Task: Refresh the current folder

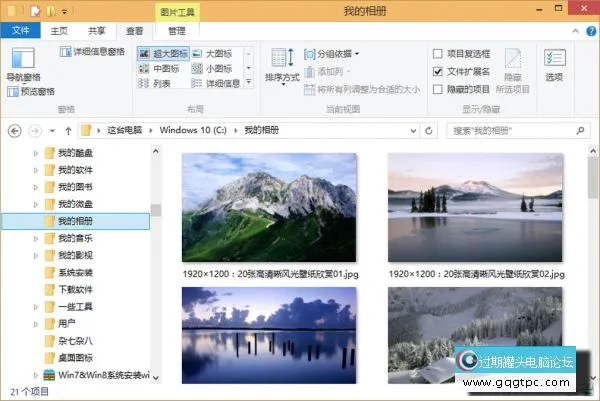Action: coord(429,131)
